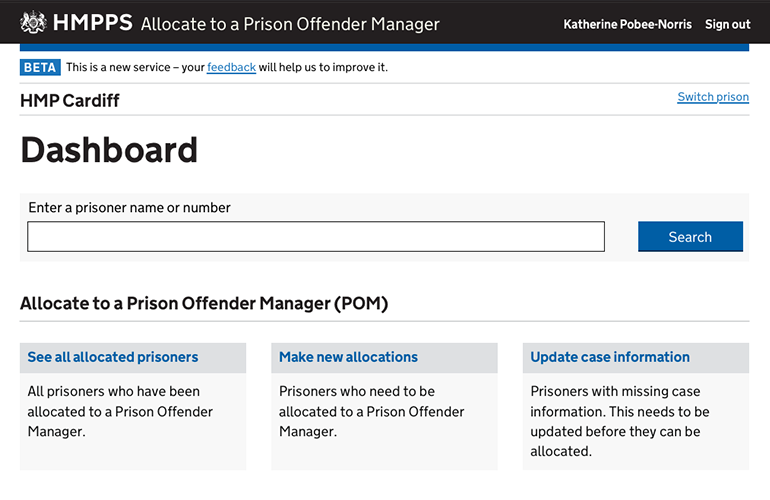Image resolution: width=770 pixels, height=500 pixels.
Task: Go to Make new allocations
Action: coord(348,357)
